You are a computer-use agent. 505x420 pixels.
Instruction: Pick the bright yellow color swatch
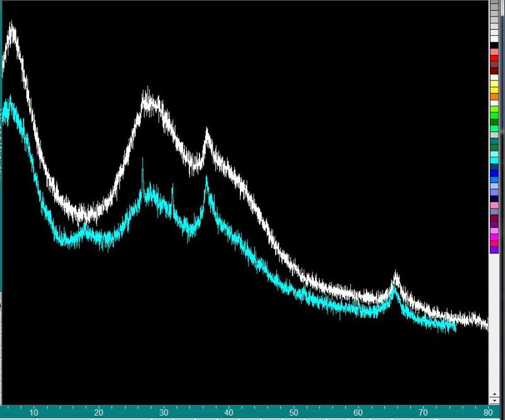coord(494,90)
